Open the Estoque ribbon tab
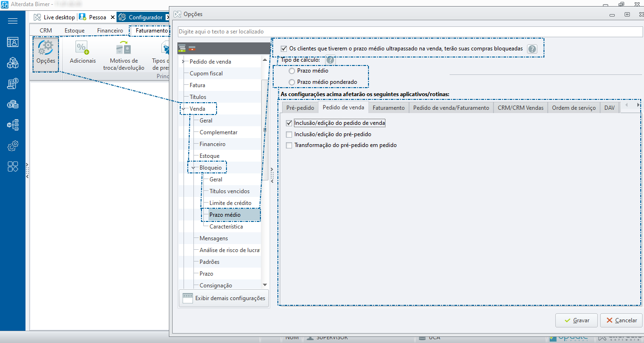 75,31
